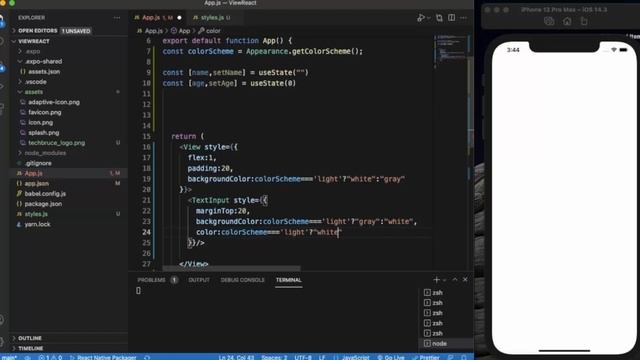Add a new terminal with plus icon
Viewport: 640px width, 360px height.
tap(436, 280)
